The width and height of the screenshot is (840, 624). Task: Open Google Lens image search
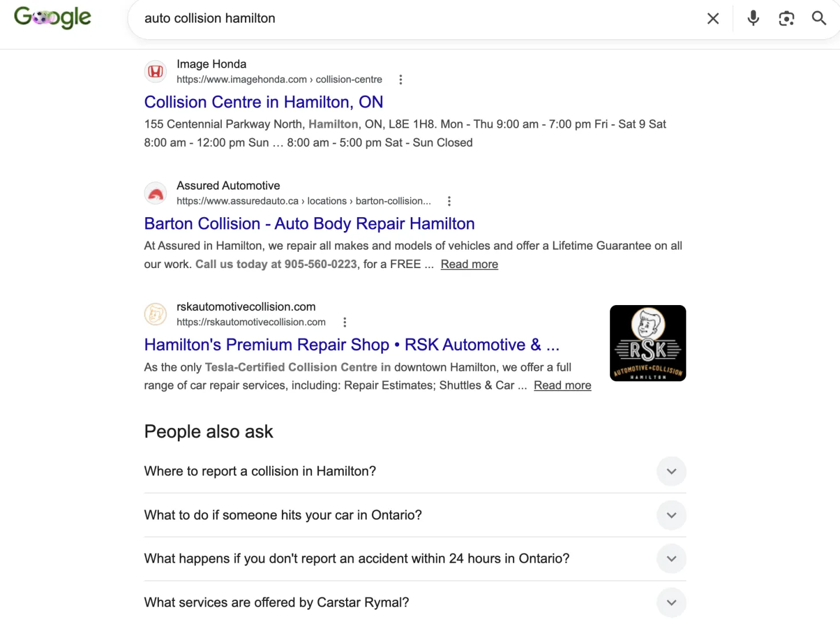pyautogui.click(x=786, y=18)
